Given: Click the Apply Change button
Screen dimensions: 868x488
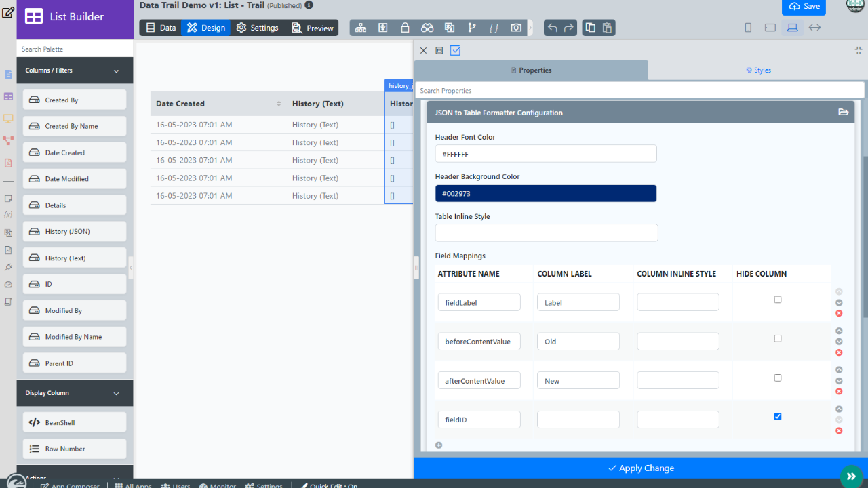Looking at the screenshot, I should [641, 468].
